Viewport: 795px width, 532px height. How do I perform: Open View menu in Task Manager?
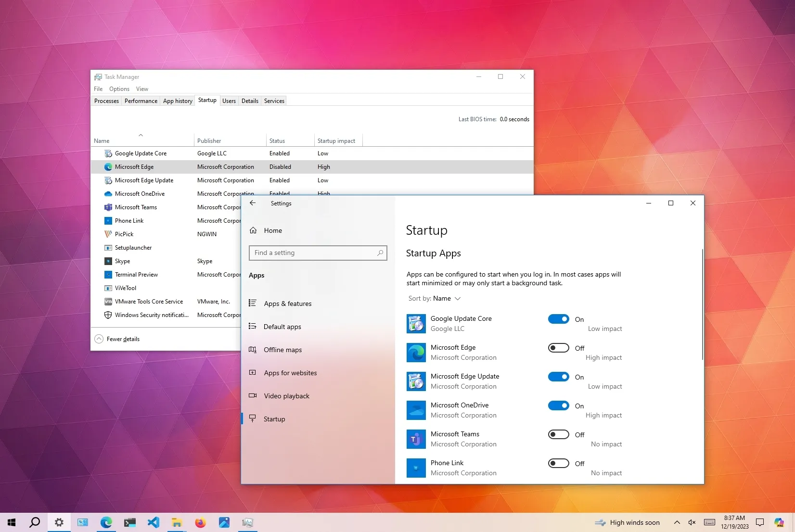pos(142,89)
